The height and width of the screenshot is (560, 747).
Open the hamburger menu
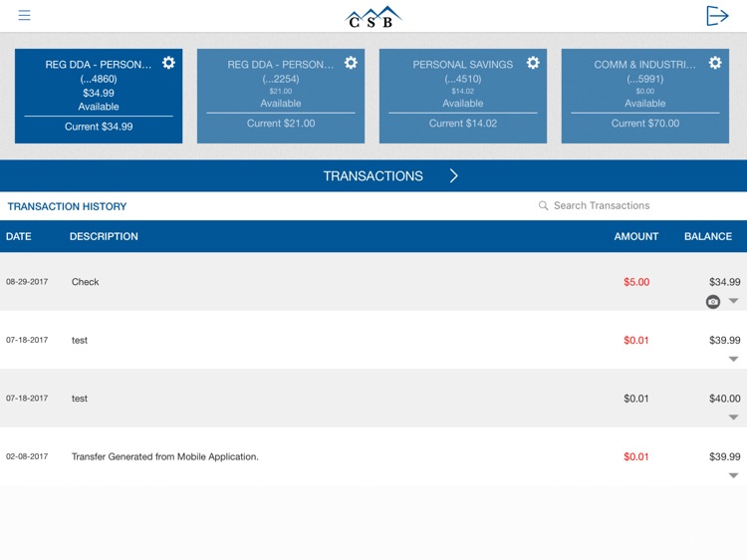click(24, 15)
